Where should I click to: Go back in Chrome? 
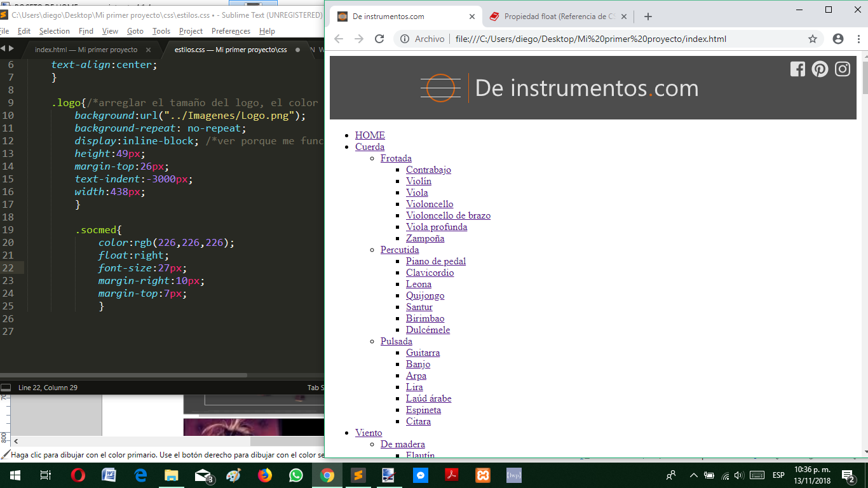[x=339, y=39]
